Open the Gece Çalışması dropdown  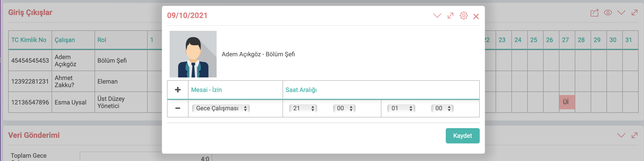click(x=221, y=108)
